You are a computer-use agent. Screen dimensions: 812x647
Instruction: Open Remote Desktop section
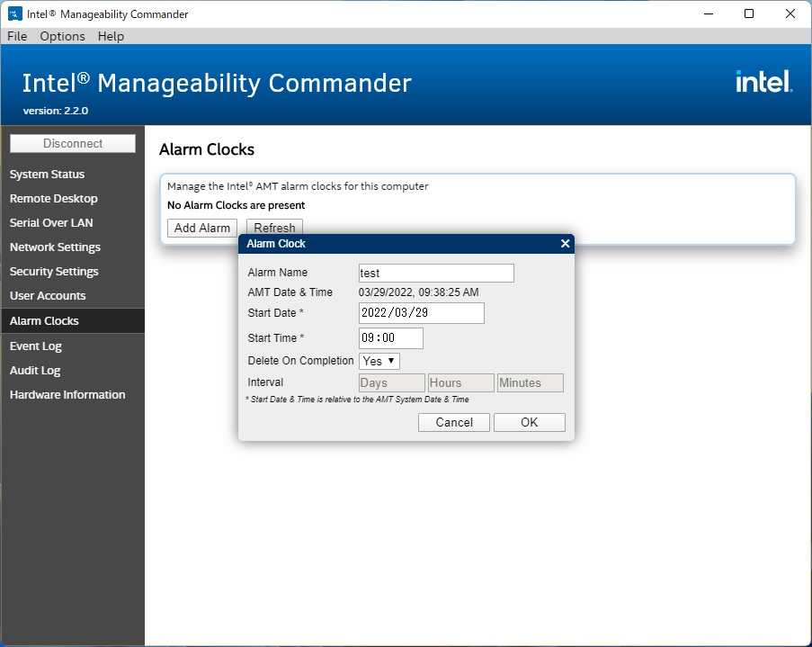coord(53,199)
